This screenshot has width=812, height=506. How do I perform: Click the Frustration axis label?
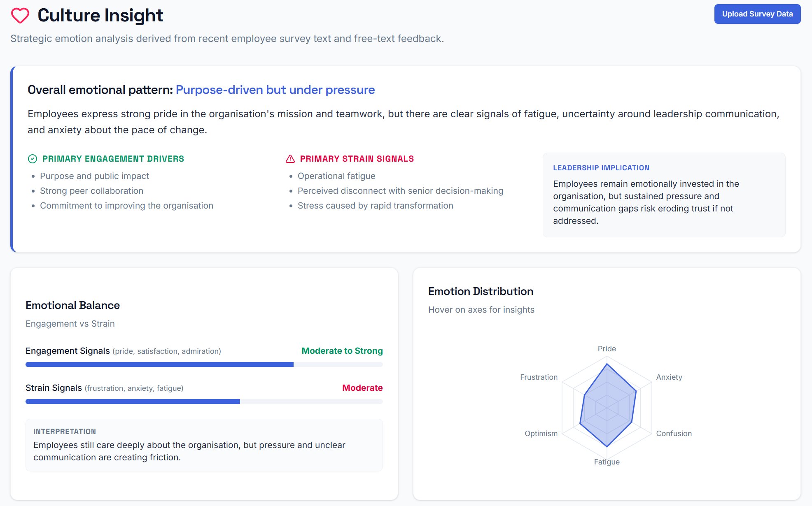pyautogui.click(x=538, y=377)
